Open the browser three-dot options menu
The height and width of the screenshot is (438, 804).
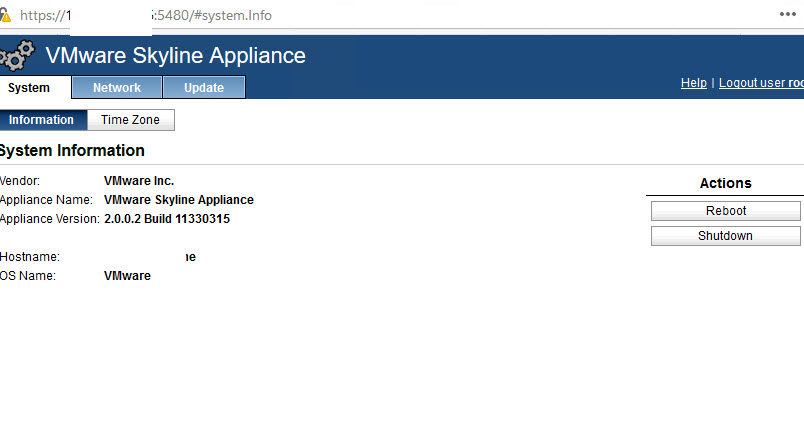tap(789, 15)
